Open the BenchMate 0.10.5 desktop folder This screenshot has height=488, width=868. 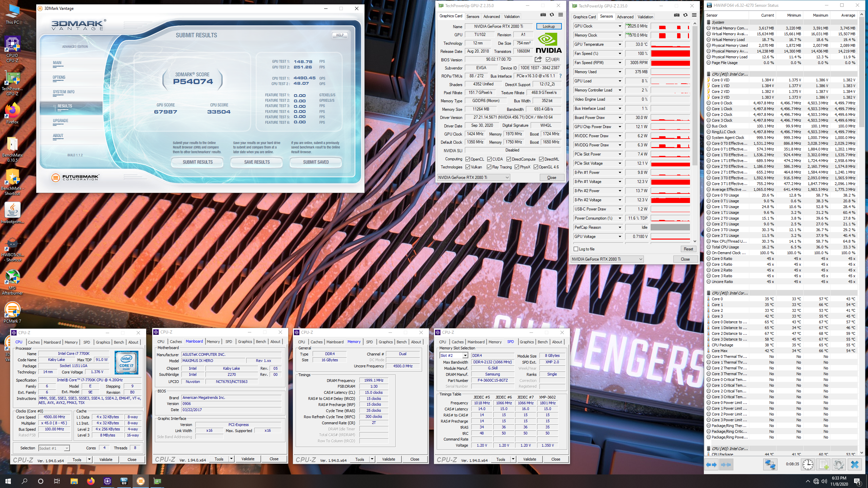13,149
